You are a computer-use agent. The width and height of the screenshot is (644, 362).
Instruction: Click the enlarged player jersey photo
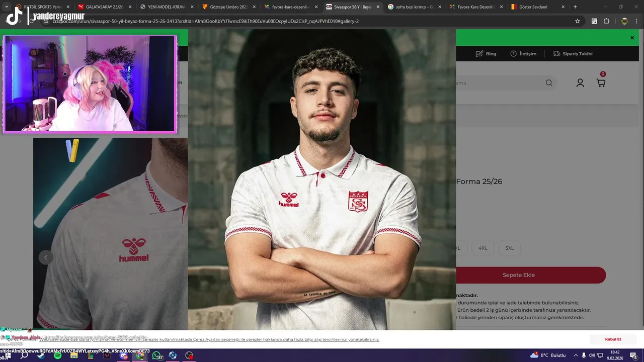coord(322,179)
